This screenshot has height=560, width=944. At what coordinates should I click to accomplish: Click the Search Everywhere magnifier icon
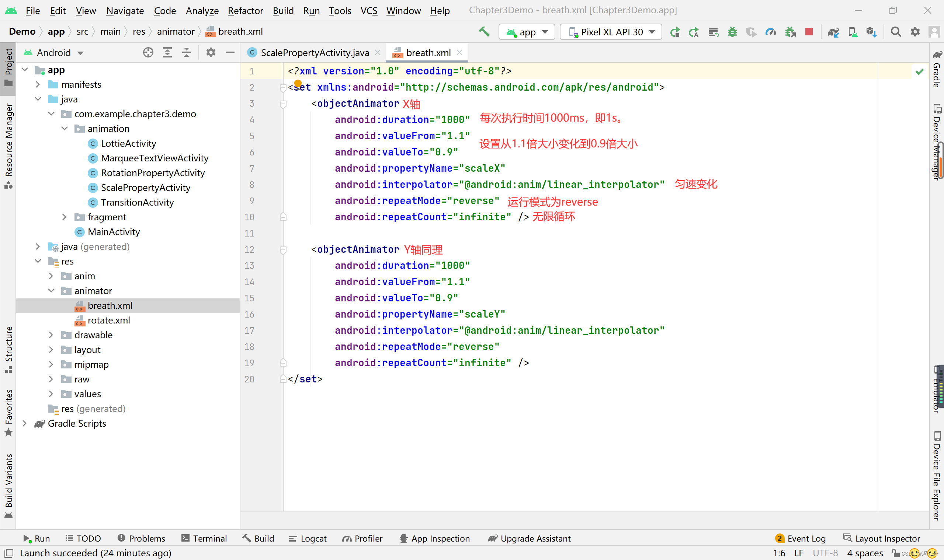click(x=896, y=32)
